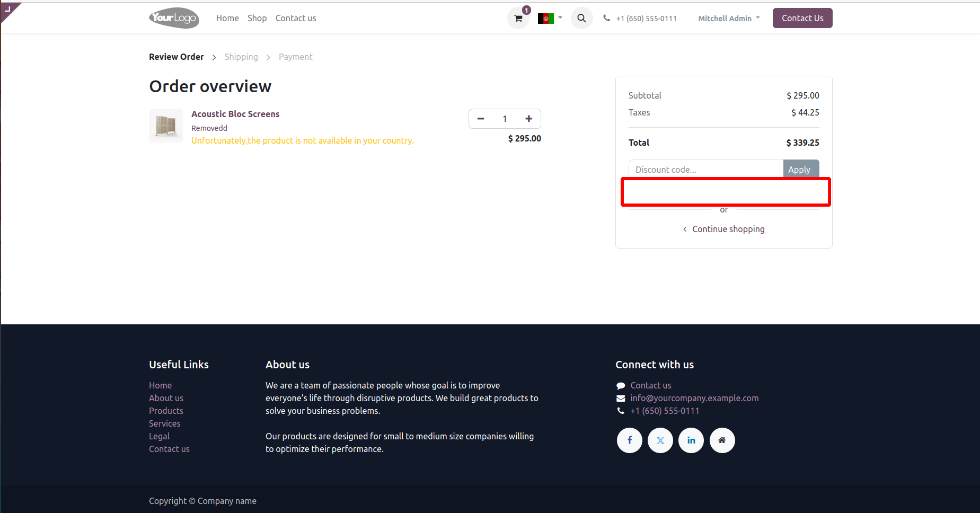980x513 pixels.
Task: Open footer Legal link
Action: pos(159,436)
